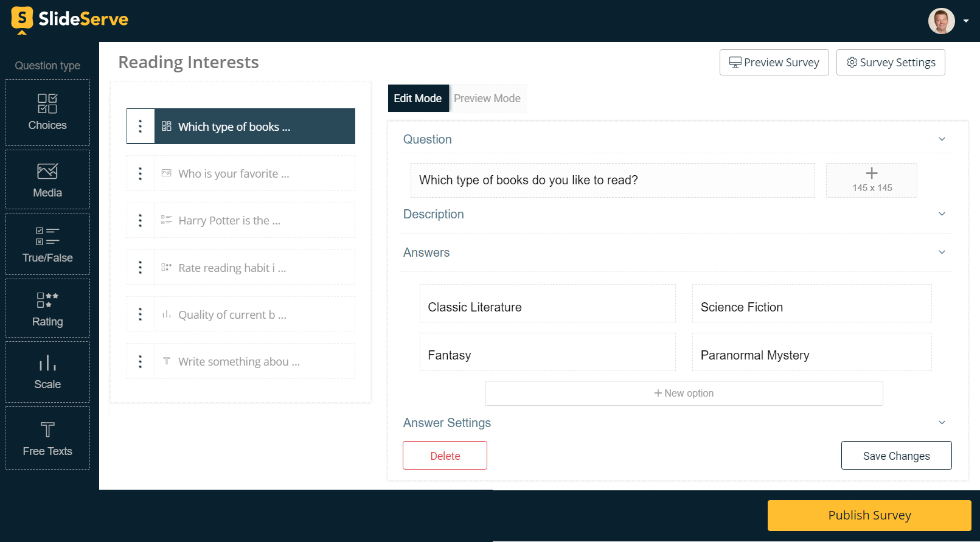Pick the Rating question type
Image resolution: width=980 pixels, height=542 pixels.
pos(47,308)
